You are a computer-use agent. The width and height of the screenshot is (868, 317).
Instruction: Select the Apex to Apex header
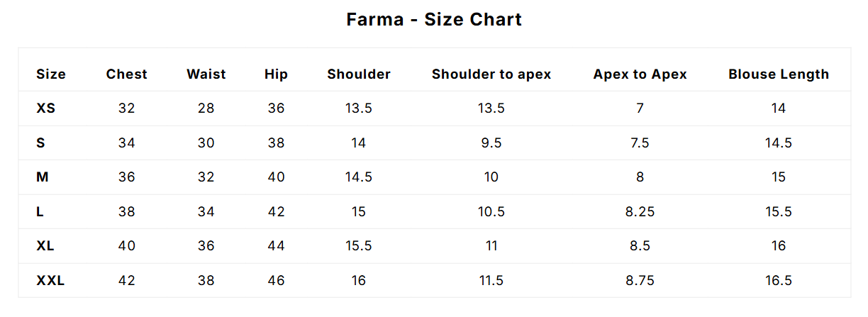click(x=640, y=74)
